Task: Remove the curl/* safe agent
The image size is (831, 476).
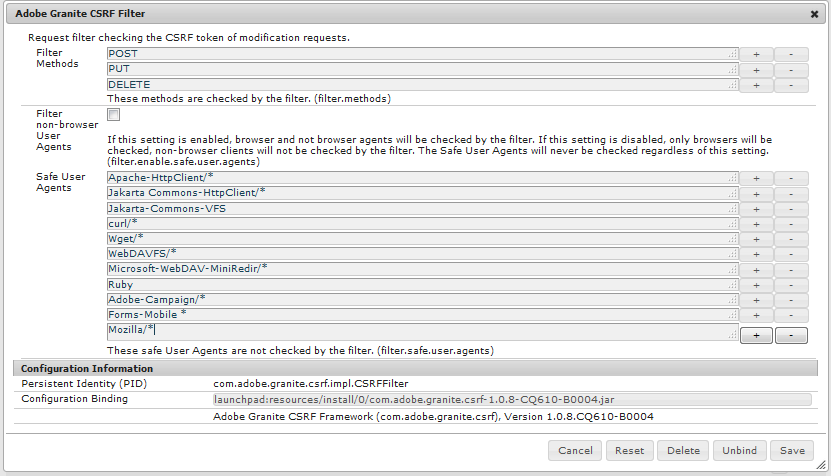Action: coord(791,224)
